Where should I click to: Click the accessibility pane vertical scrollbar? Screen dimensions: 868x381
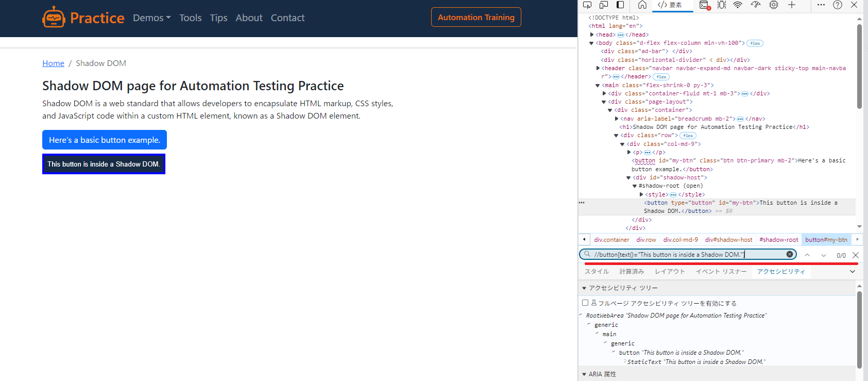pos(859,330)
